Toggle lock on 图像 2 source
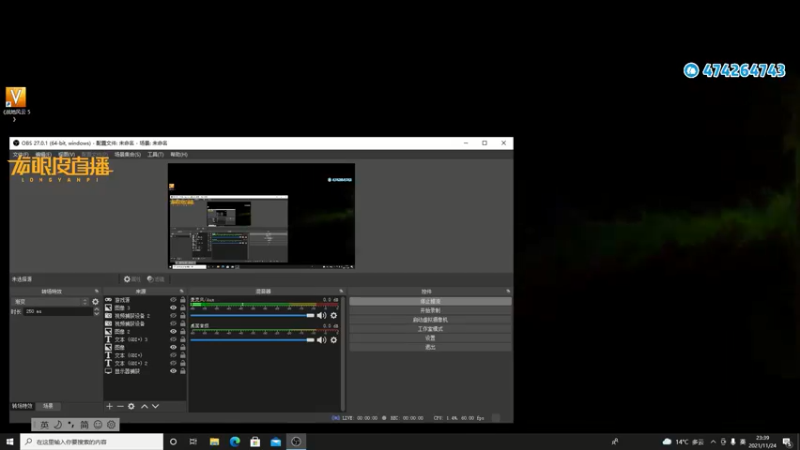The height and width of the screenshot is (450, 800). pos(183,332)
